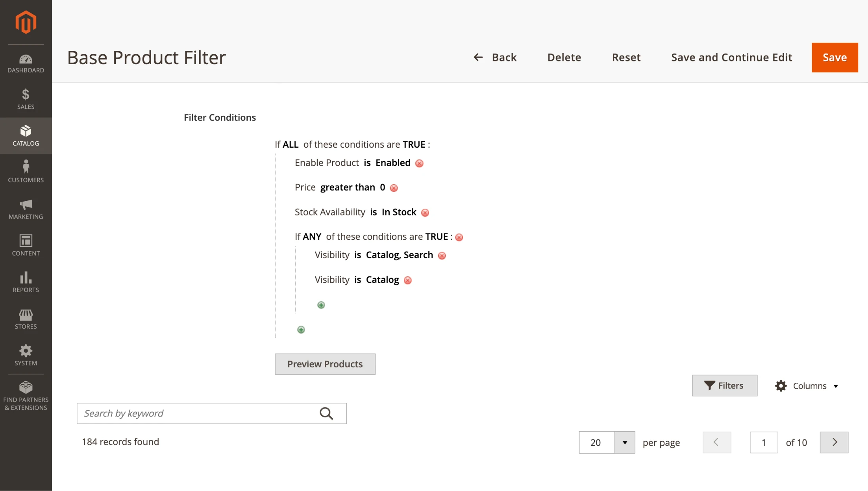Save the Base Product Filter
Image resolution: width=868 pixels, height=491 pixels.
click(x=834, y=57)
